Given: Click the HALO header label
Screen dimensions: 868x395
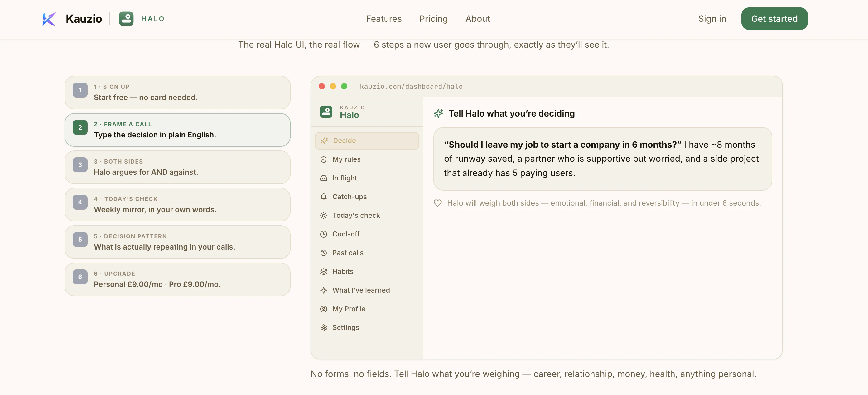Looking at the screenshot, I should pos(153,19).
